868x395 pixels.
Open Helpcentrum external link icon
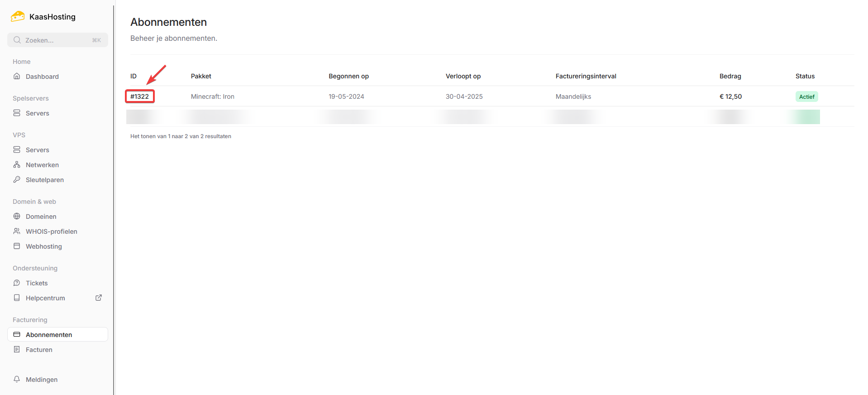(99, 298)
